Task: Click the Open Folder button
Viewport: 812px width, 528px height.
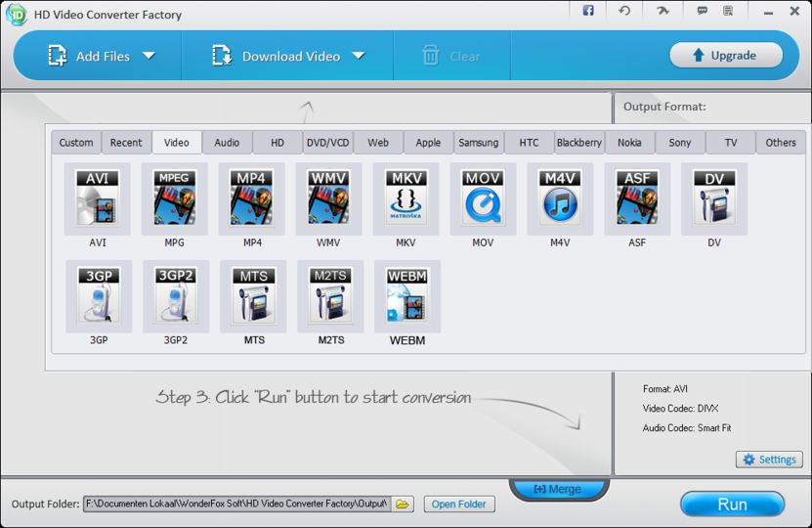Action: [x=459, y=505]
